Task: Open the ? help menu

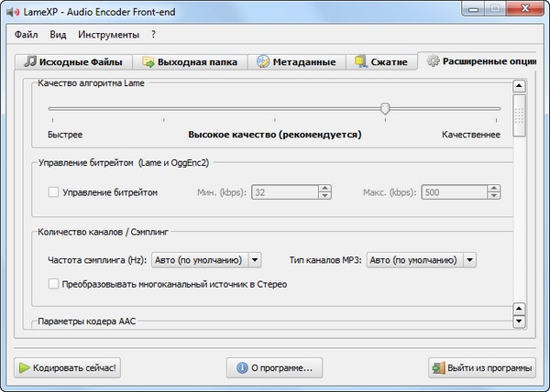Action: click(154, 35)
